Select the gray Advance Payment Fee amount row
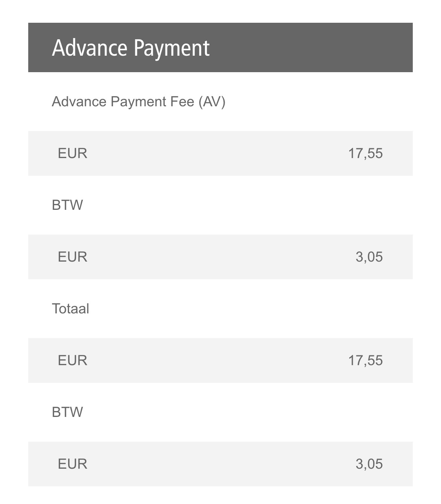The image size is (441, 504). [220, 153]
